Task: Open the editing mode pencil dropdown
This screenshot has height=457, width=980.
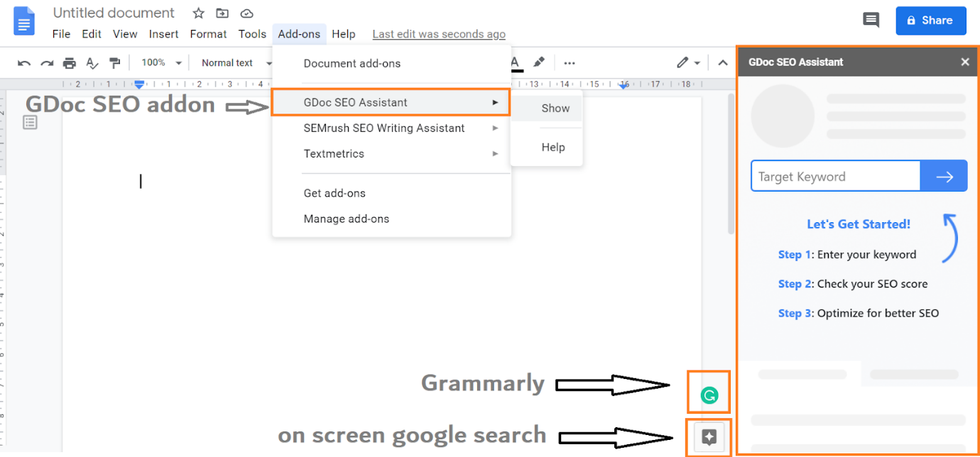Action: click(x=688, y=62)
